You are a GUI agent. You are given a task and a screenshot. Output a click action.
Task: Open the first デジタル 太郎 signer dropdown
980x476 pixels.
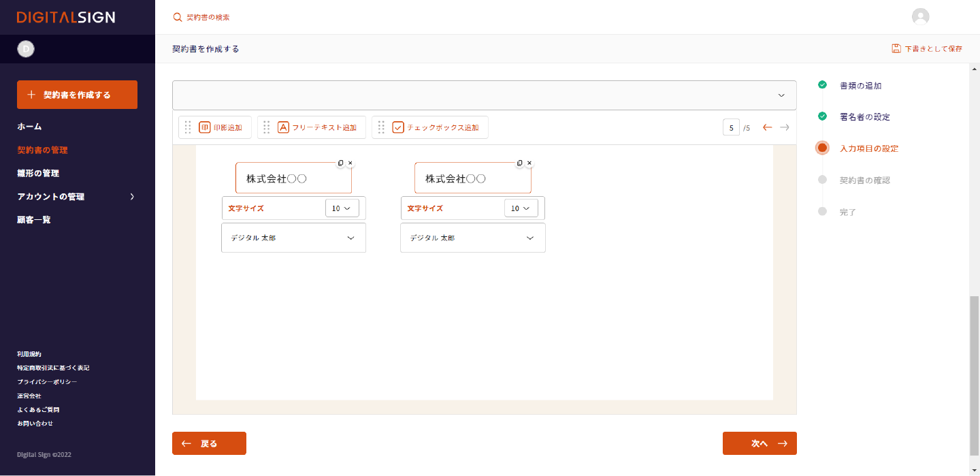pyautogui.click(x=293, y=238)
